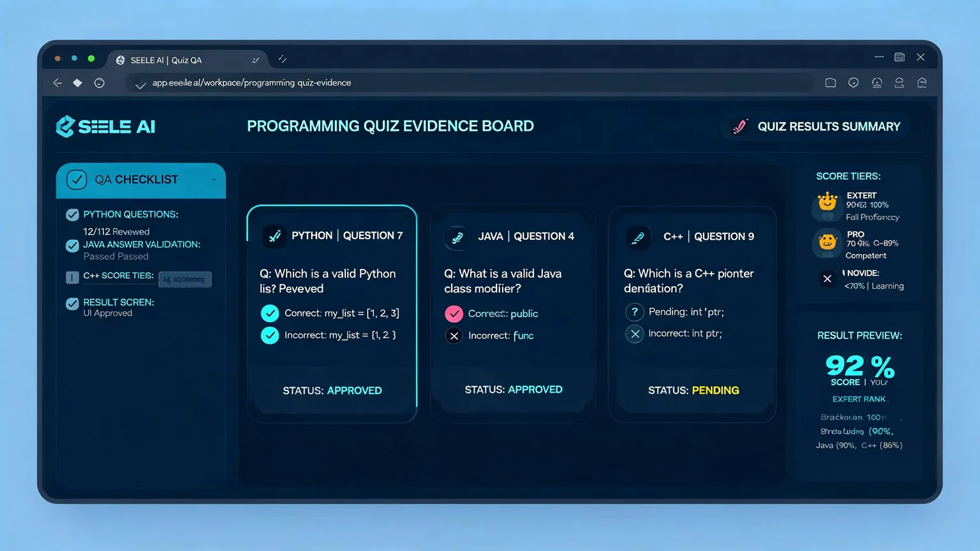Viewport: 980px width, 551px height.
Task: Click the Expert tier crowned face icon
Action: tap(828, 203)
